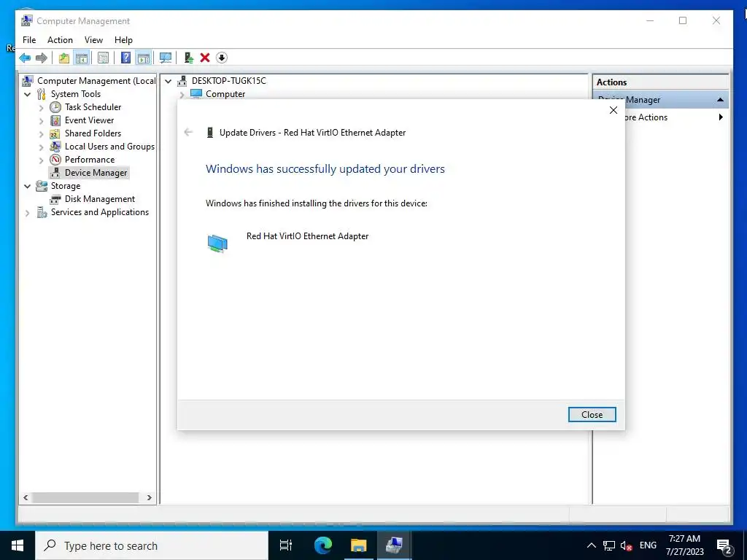Expand Local Users and Groups node
Image resolution: width=747 pixels, height=560 pixels.
click(x=41, y=147)
